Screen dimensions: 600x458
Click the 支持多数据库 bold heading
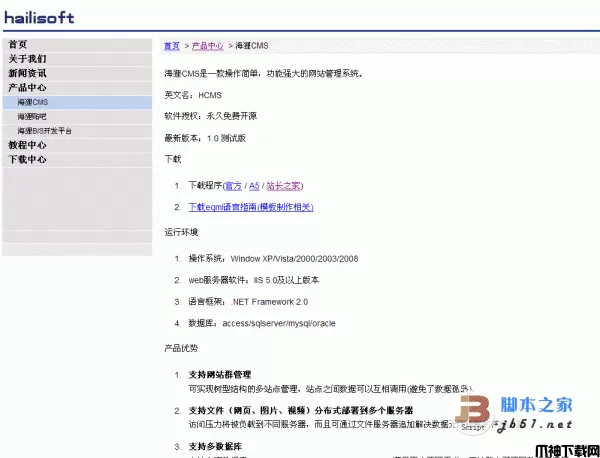pyautogui.click(x=215, y=447)
